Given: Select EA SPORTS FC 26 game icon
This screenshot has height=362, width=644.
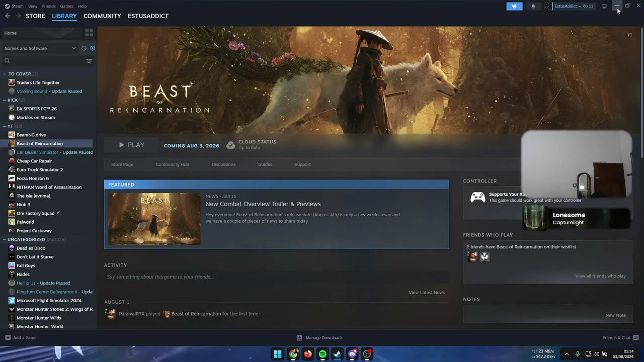Looking at the screenshot, I should click(x=12, y=109).
